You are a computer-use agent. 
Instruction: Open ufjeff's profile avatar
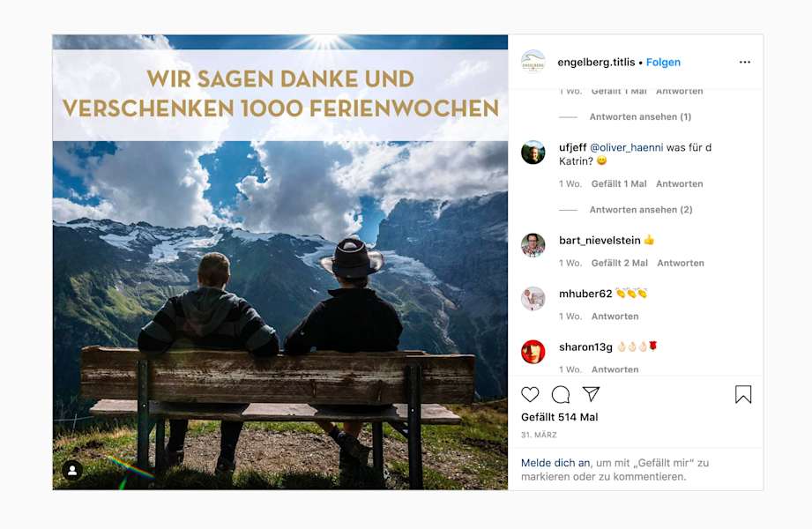coord(533,153)
